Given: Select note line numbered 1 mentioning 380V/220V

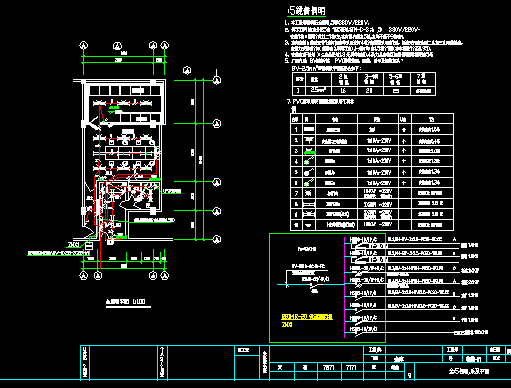Looking at the screenshot, I should click(327, 23).
